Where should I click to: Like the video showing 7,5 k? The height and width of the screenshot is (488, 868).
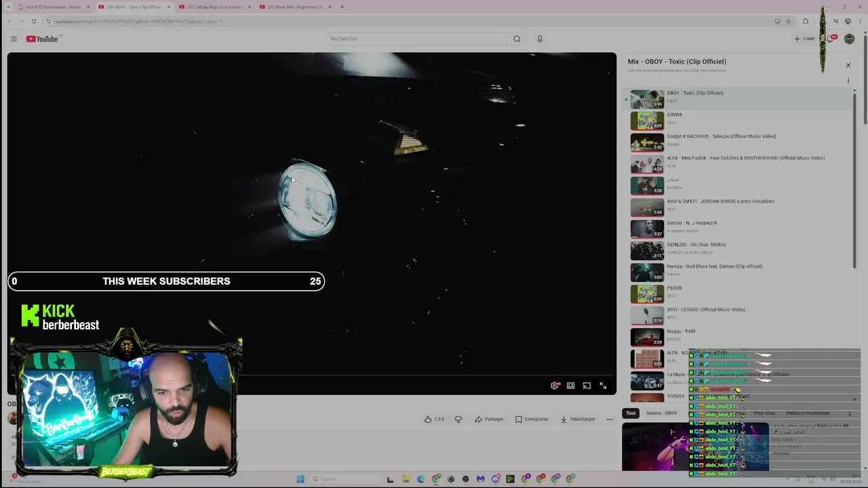[434, 419]
